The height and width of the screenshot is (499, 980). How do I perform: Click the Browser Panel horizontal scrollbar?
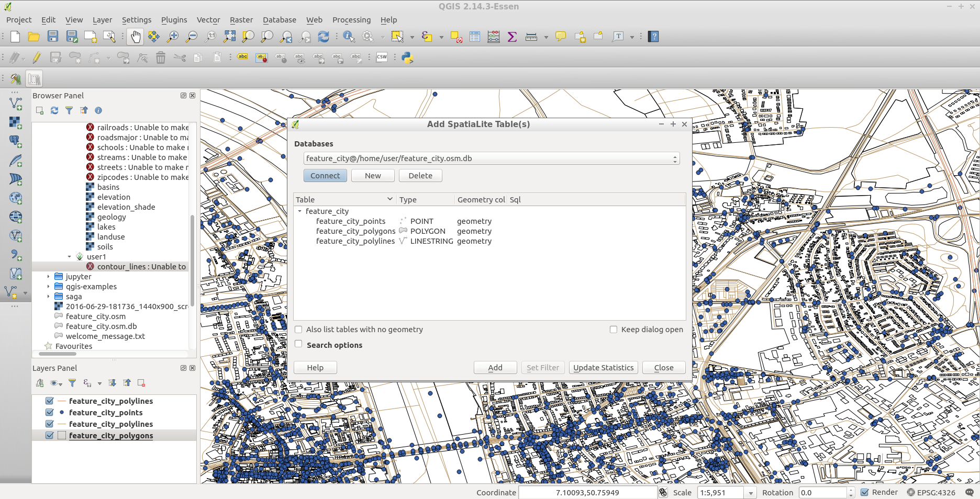click(58, 354)
